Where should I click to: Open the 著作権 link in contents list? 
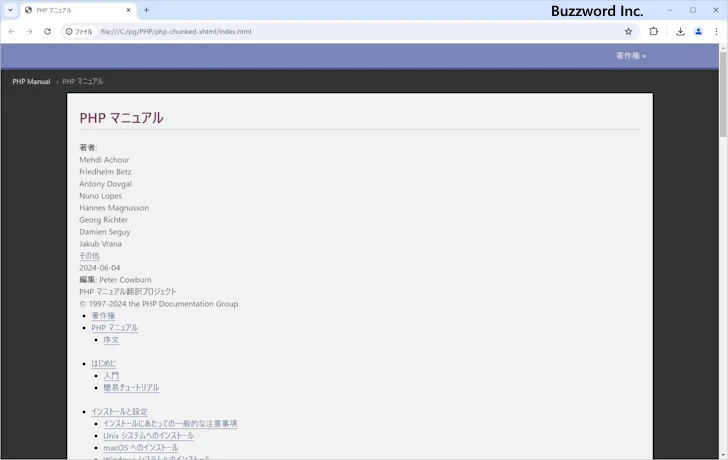point(103,316)
